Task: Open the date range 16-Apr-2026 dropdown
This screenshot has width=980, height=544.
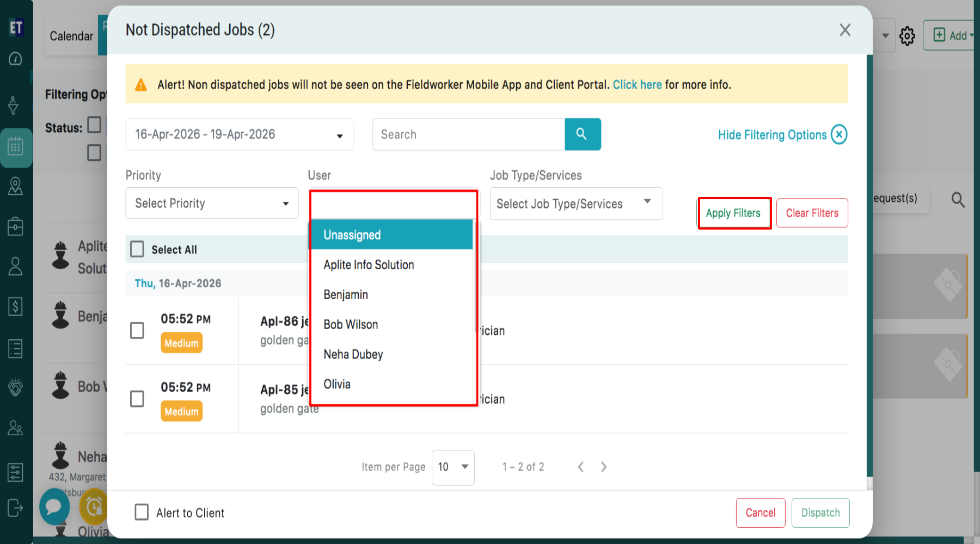Action: pyautogui.click(x=239, y=134)
